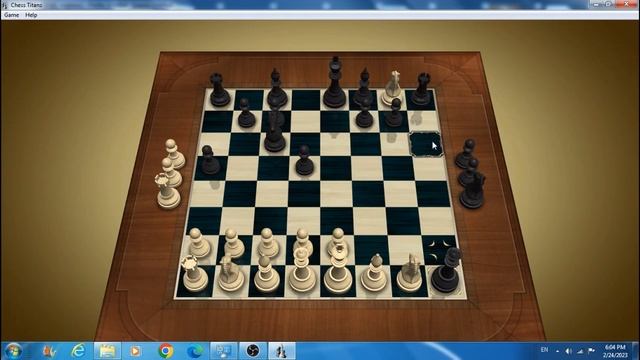Select the white bishop on c1
Image resolution: width=640 pixels, height=360 pixels.
[267, 273]
